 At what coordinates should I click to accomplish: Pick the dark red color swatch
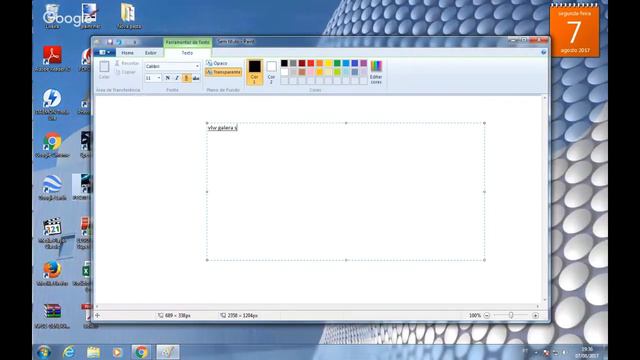coord(302,63)
